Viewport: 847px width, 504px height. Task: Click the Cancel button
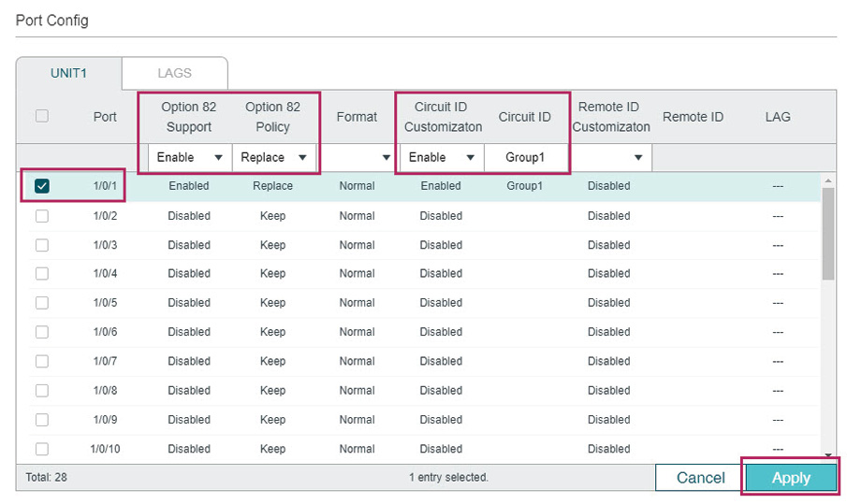[x=701, y=478]
